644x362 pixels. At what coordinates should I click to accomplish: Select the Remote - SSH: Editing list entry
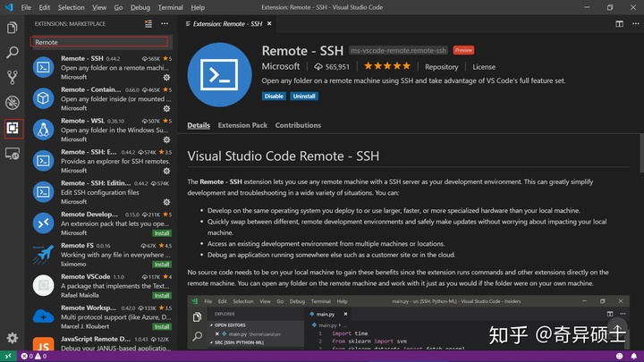(x=101, y=192)
